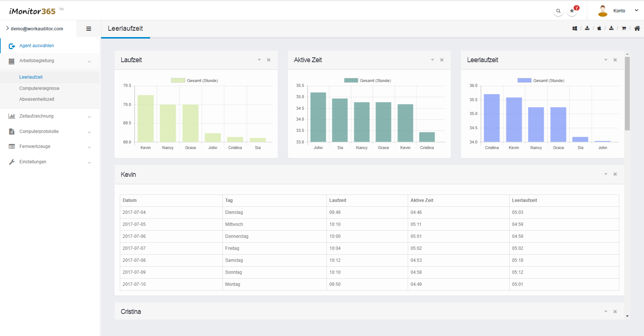
Task: Click the blue legend swatch in Leerlaufzeit chart
Action: coord(524,81)
